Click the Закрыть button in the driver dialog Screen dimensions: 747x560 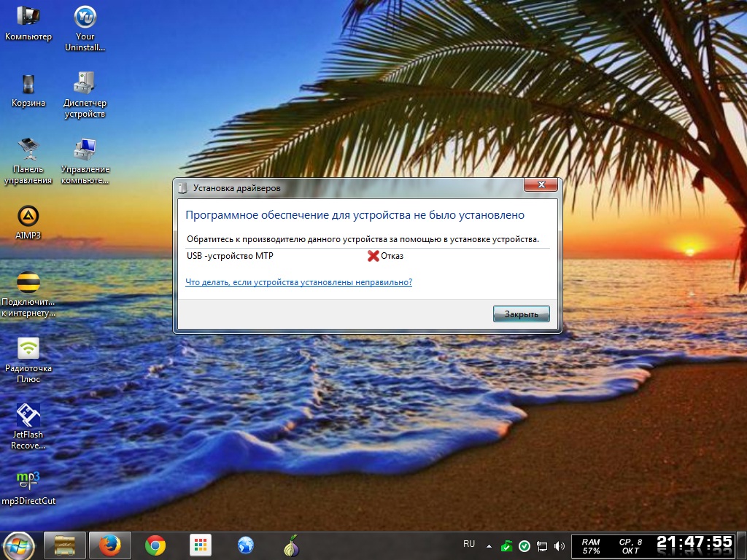pyautogui.click(x=521, y=314)
